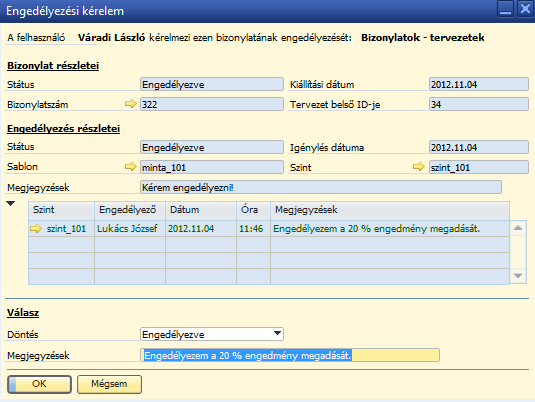Click the 'Engedélyezem a 20 % engedmény' table cell

[390, 228]
